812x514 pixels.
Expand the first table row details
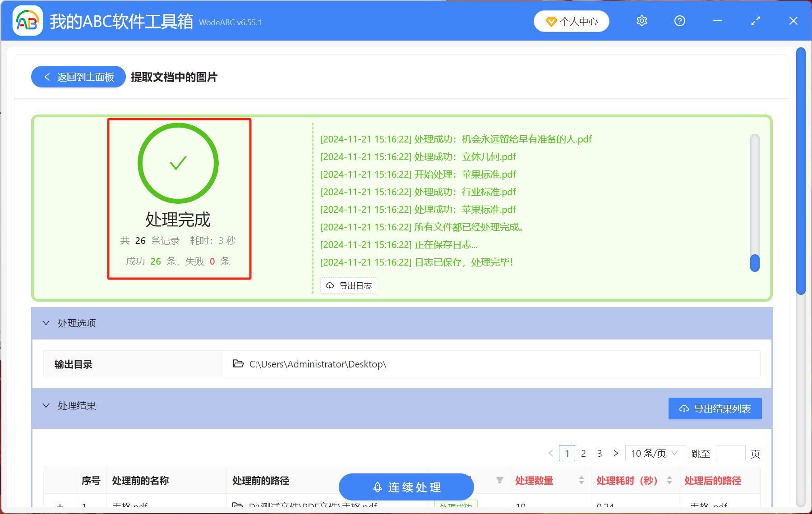click(60, 506)
